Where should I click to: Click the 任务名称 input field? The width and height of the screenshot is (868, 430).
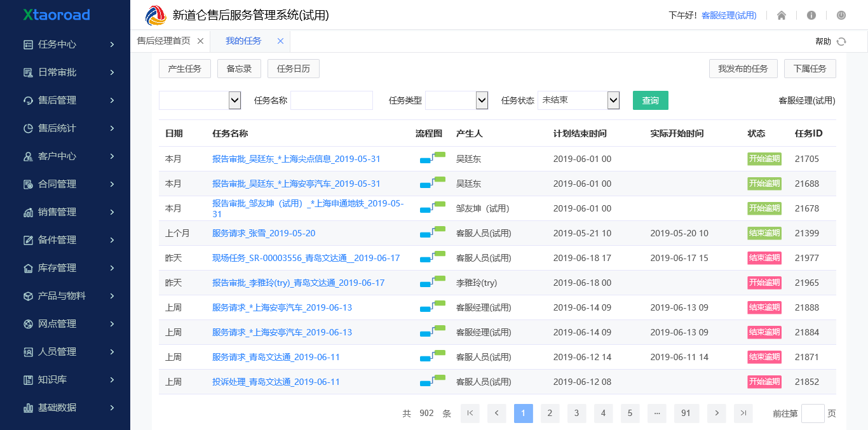tap(331, 100)
